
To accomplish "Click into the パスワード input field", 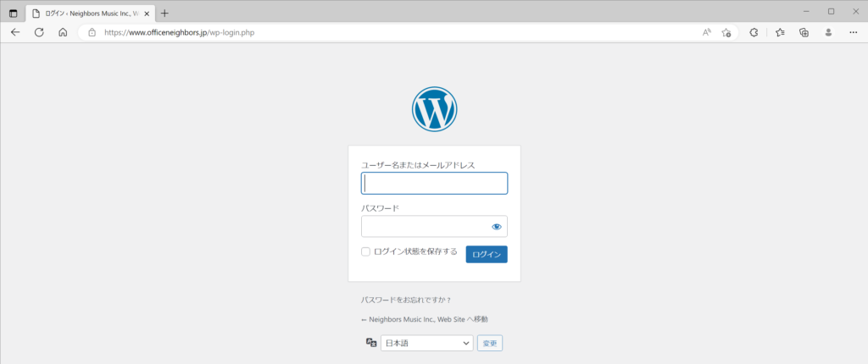I will (x=424, y=227).
